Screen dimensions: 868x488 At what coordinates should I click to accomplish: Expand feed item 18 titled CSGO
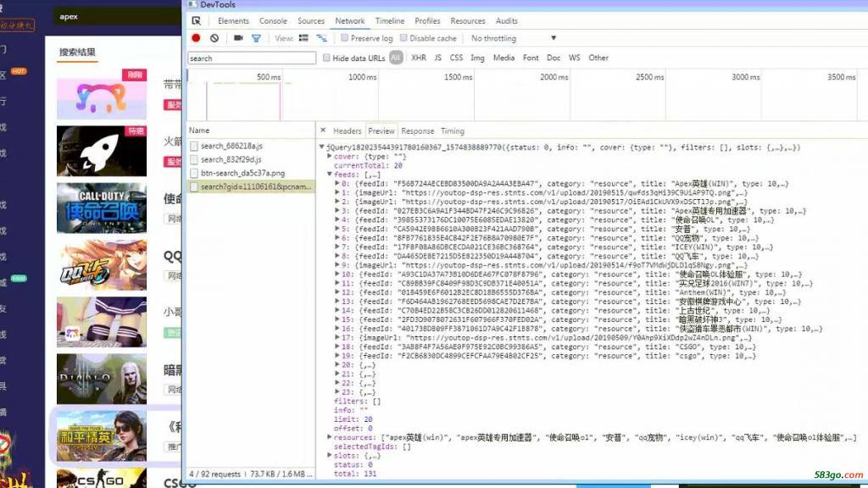click(337, 347)
